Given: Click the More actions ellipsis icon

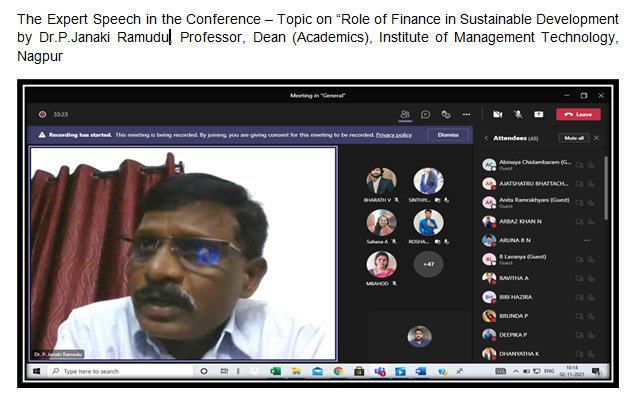Looking at the screenshot, I should (x=467, y=114).
